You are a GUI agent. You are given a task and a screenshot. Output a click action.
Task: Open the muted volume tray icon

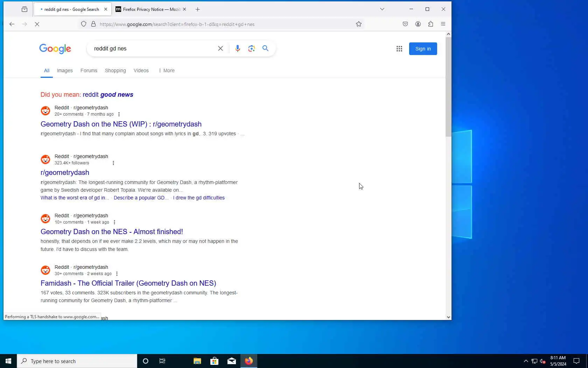coord(543,361)
